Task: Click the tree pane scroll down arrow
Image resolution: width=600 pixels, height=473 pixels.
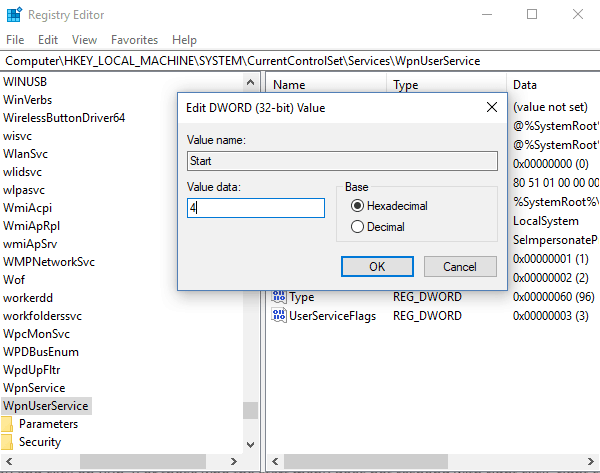Action: (250, 445)
